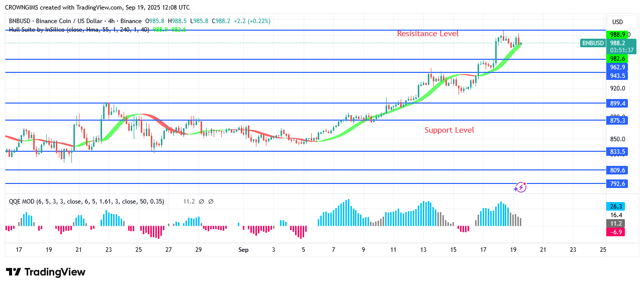Image resolution: width=644 pixels, height=287 pixels.
Task: Click the blue 833.5 level label
Action: tap(617, 151)
